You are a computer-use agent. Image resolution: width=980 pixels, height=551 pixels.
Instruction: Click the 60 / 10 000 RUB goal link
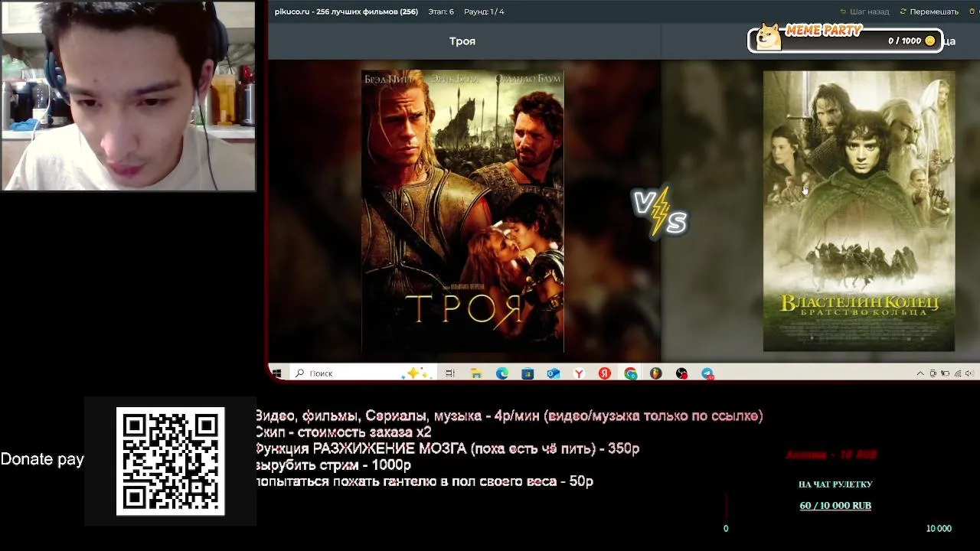[835, 506]
